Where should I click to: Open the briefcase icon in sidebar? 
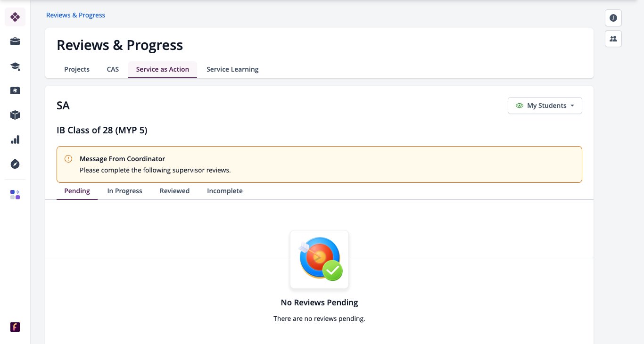pos(15,41)
